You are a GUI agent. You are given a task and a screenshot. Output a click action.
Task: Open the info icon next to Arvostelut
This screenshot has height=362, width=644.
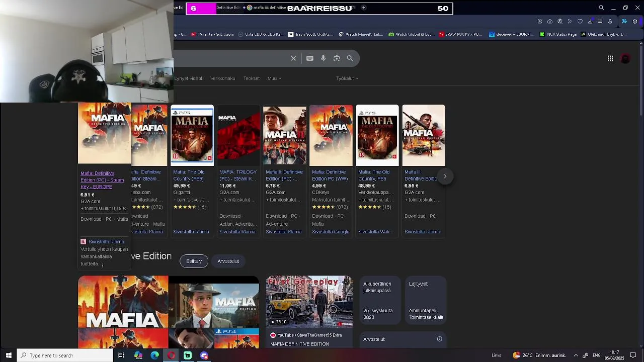[x=439, y=339]
